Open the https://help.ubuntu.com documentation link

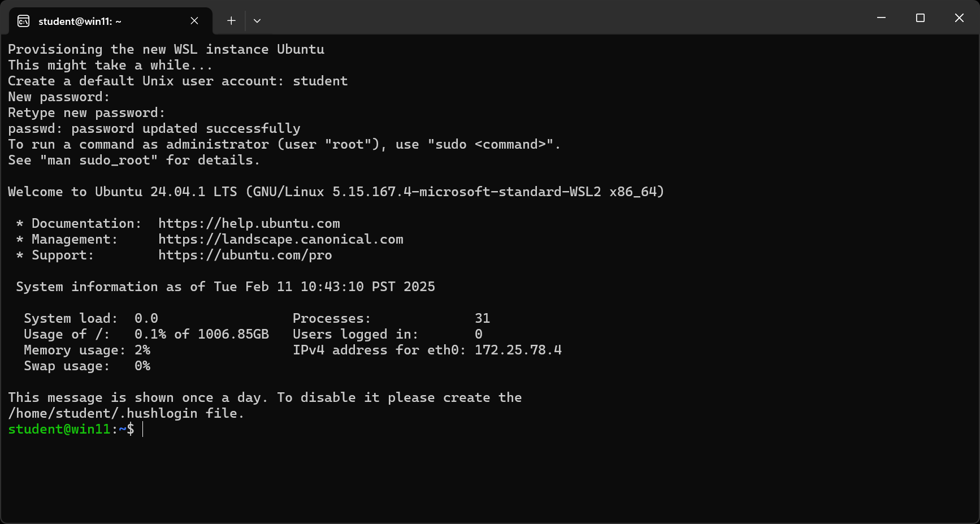pyautogui.click(x=249, y=223)
